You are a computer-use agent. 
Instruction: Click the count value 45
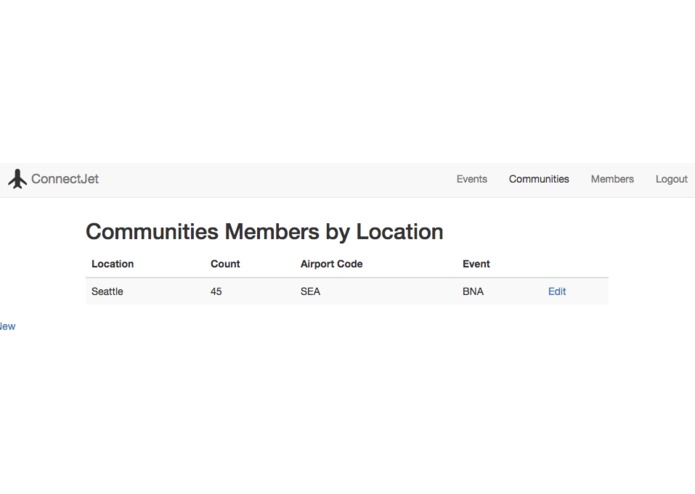click(216, 292)
